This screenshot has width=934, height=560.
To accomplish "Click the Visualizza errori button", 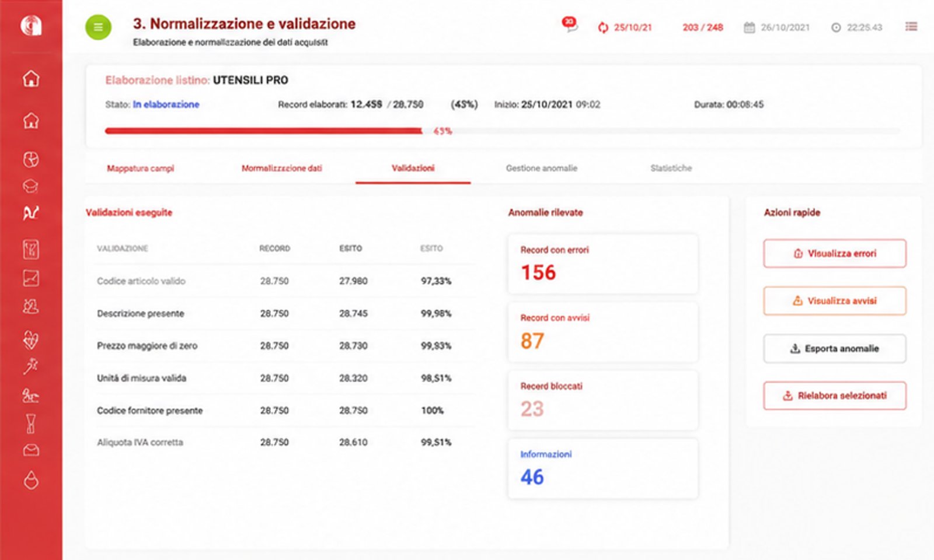I will 835,253.
